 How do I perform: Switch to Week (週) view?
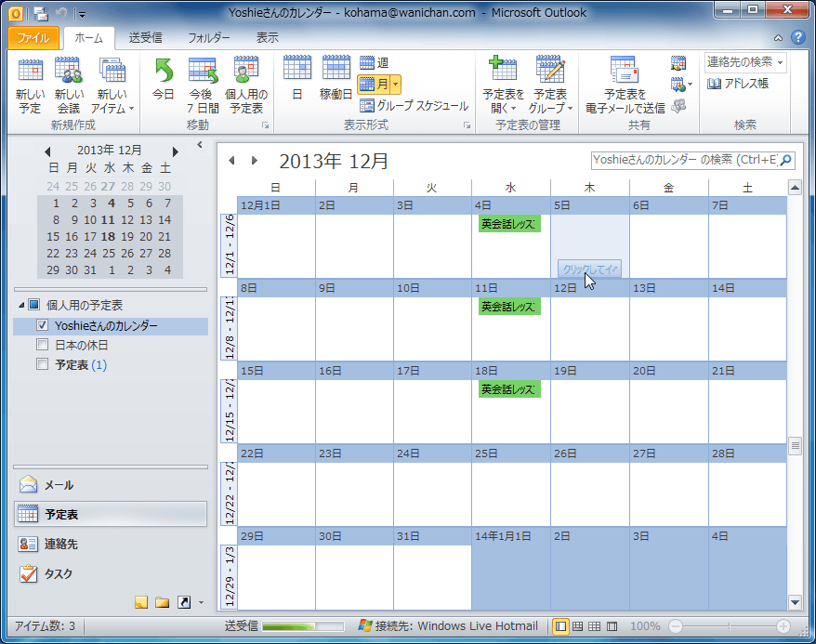375,63
